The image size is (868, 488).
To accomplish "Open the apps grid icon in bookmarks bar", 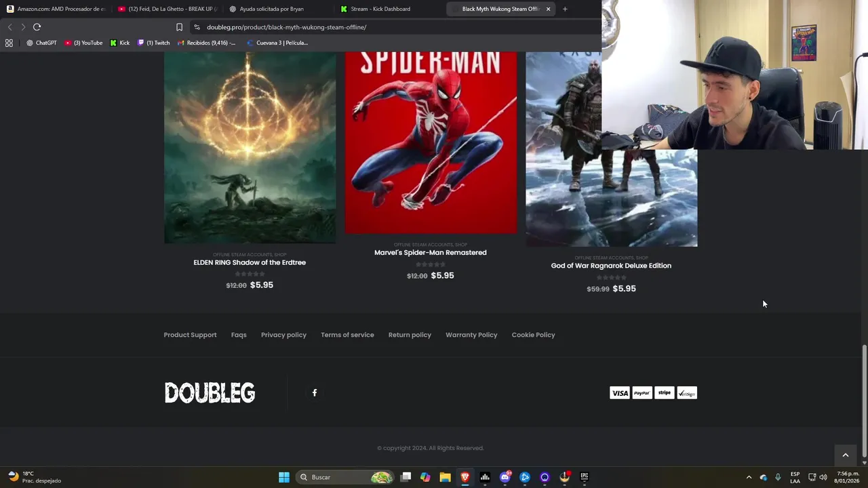I will coord(9,43).
